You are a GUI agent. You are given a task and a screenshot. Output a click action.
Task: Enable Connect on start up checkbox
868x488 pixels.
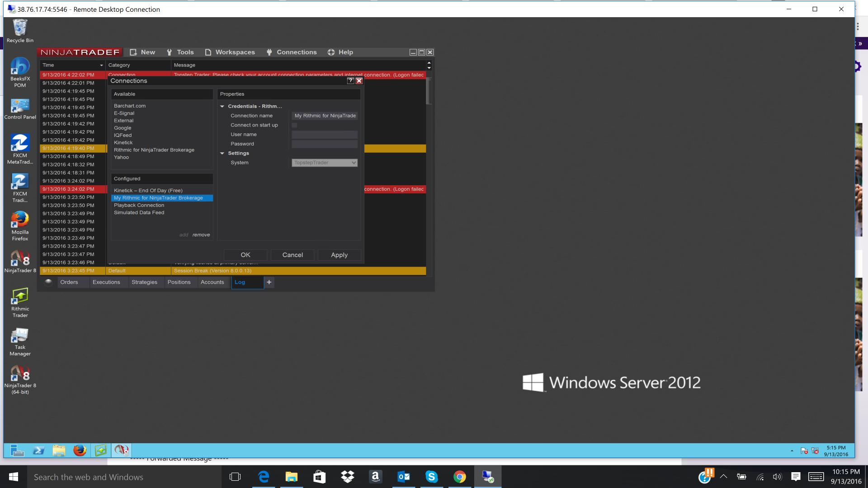click(294, 125)
